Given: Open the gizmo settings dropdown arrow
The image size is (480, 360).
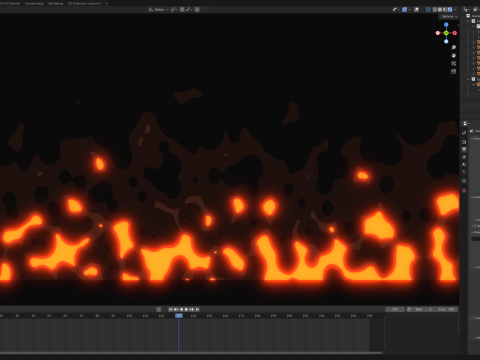Looking at the screenshot, I should coord(410,9).
